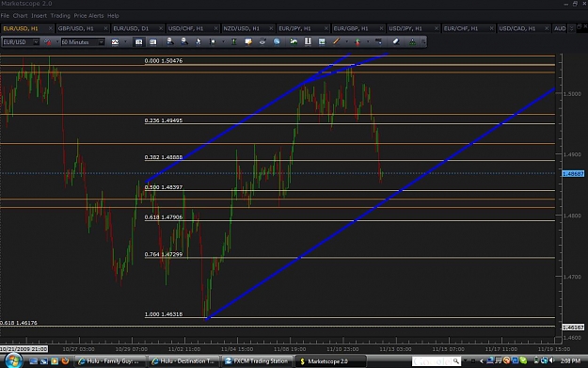Switch to Hulu - Destination T taskbar window

click(183, 360)
